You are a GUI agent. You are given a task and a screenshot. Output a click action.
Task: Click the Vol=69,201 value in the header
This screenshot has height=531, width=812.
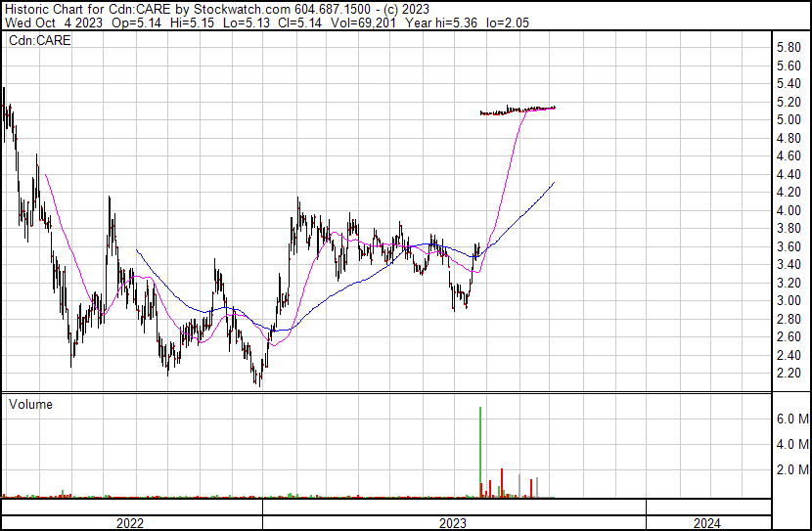pos(325,22)
